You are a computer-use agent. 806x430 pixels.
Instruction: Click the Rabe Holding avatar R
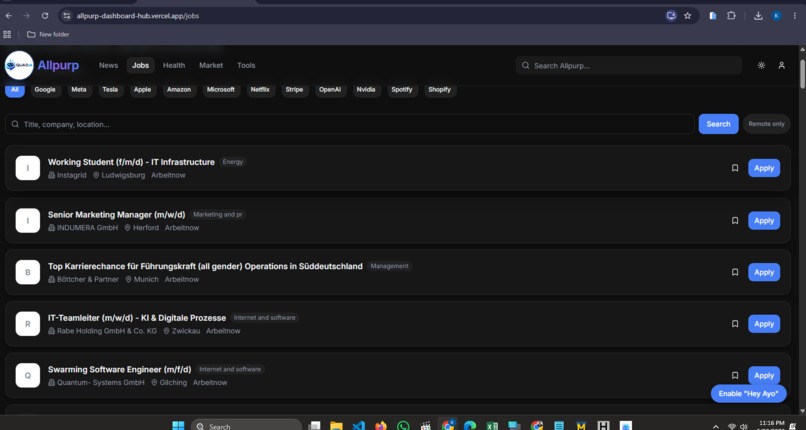pyautogui.click(x=28, y=324)
